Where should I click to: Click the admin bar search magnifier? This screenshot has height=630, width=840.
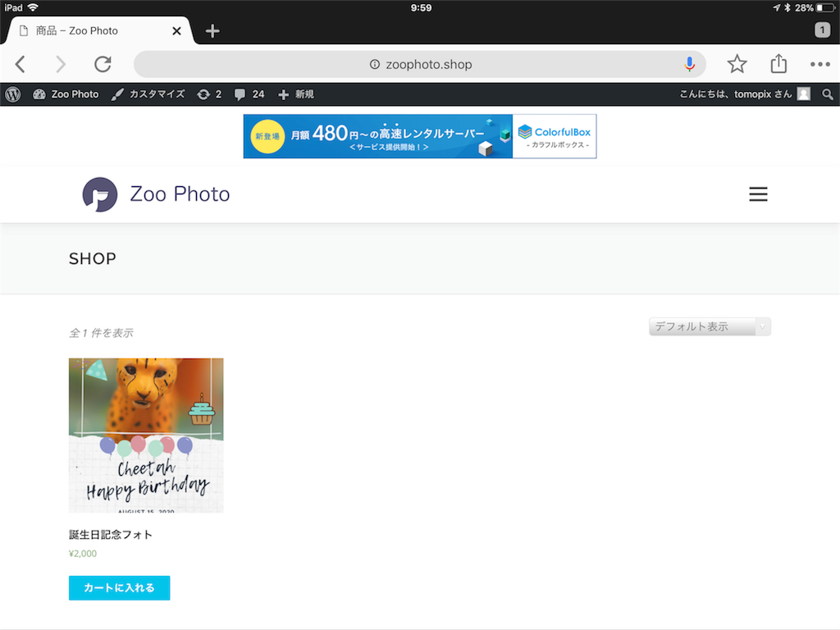click(828, 94)
